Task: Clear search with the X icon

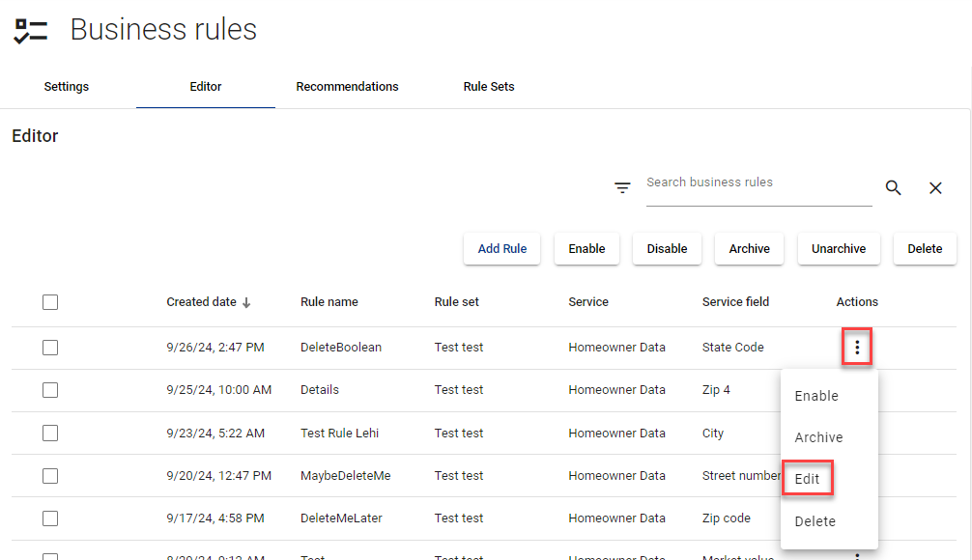Action: tap(935, 188)
